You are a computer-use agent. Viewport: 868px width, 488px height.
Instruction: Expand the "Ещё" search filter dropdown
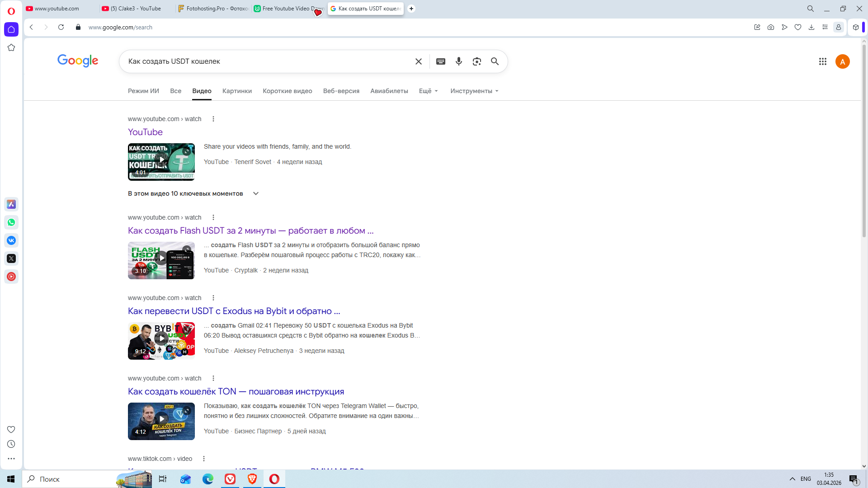tap(428, 91)
